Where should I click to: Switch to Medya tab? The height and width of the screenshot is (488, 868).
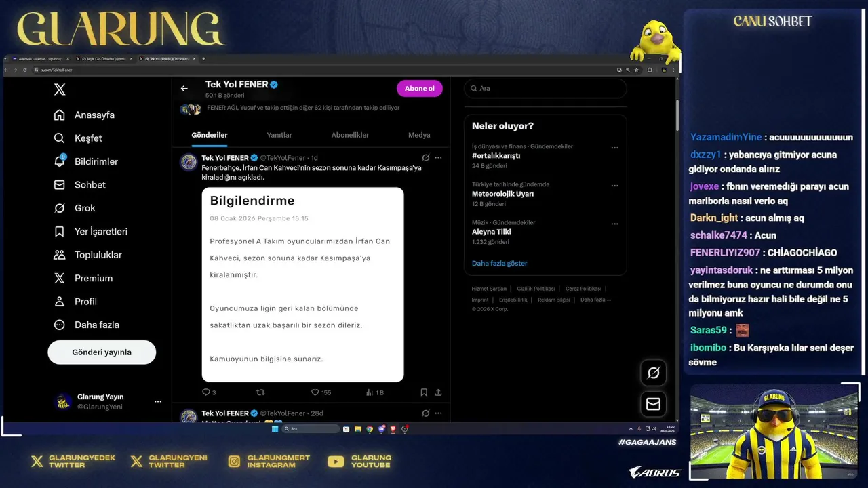point(419,136)
